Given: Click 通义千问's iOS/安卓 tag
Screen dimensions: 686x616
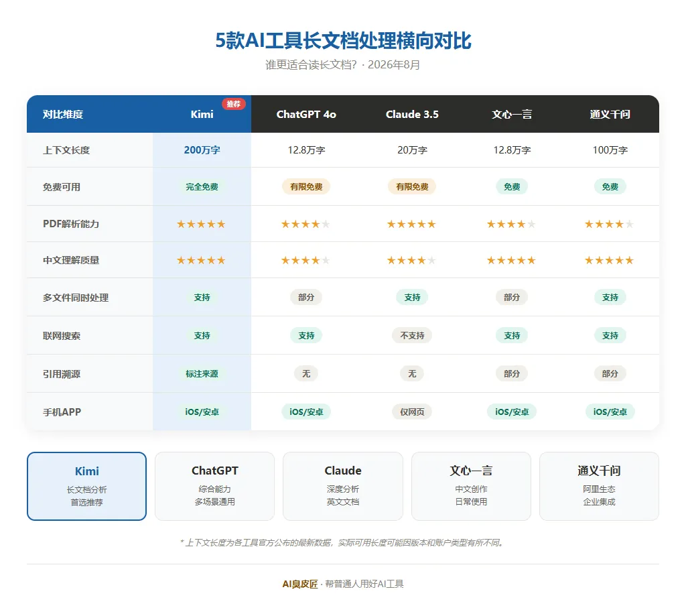Looking at the screenshot, I should click(x=610, y=412).
